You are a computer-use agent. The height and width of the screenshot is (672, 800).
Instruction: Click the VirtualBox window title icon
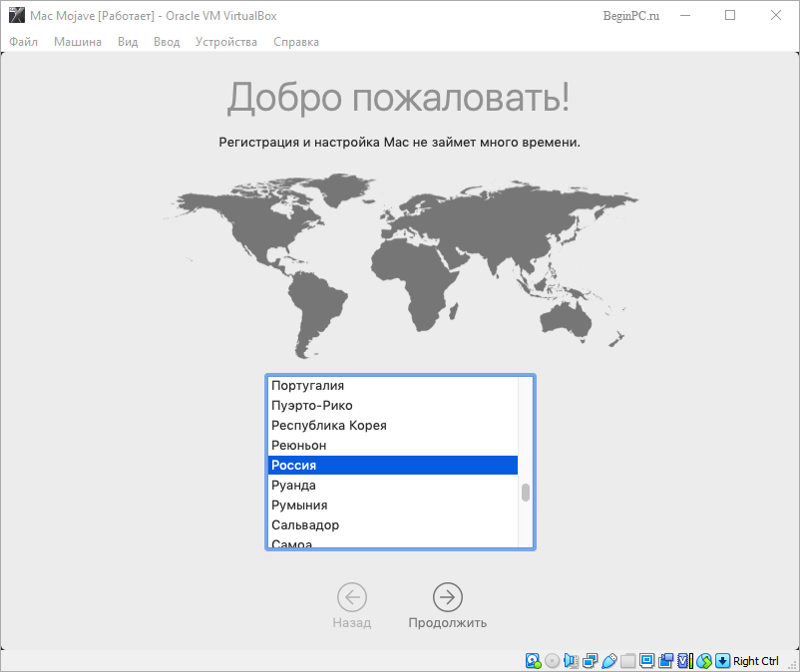tap(17, 15)
